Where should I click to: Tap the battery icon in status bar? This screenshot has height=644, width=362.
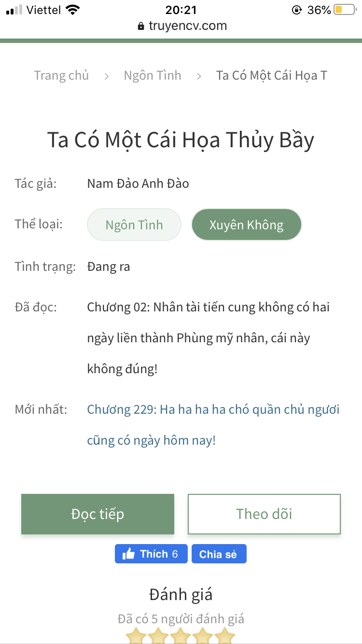click(344, 10)
